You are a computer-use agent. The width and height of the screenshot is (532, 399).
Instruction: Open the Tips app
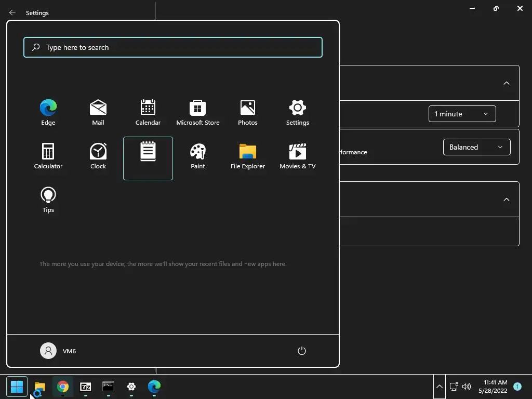pyautogui.click(x=48, y=199)
